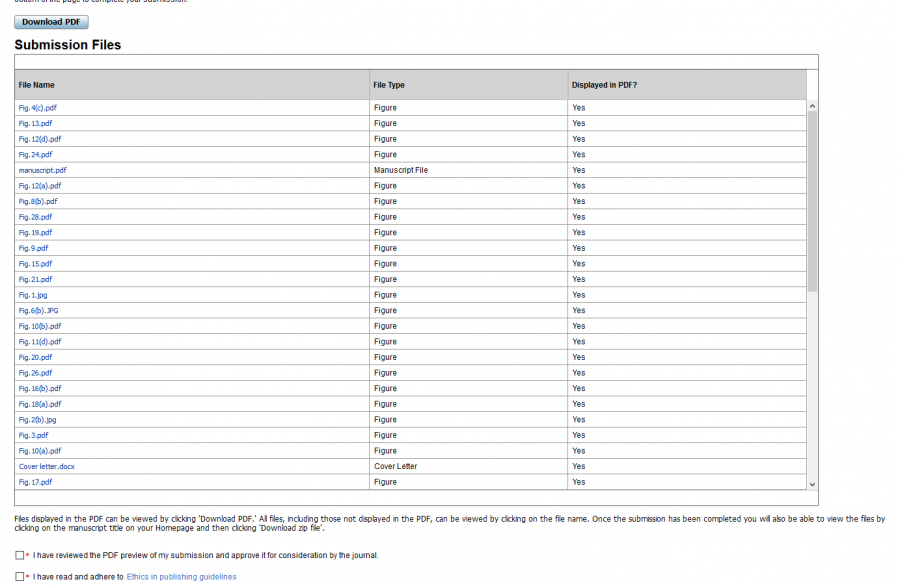Open the Fig.1.jpg file
Screen dimensions: 900x586
click(x=33, y=295)
